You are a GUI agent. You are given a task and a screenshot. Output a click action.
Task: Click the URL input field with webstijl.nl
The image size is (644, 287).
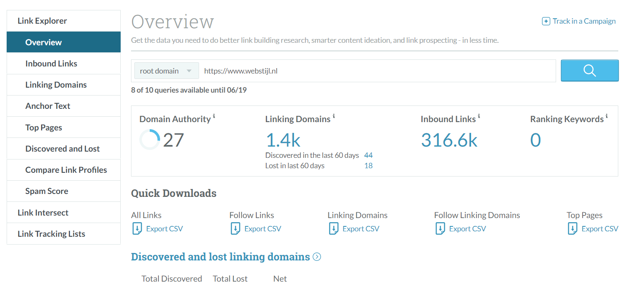pos(377,71)
